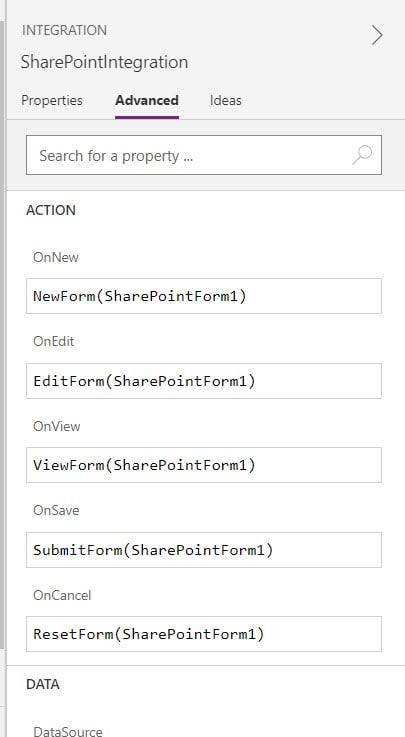This screenshot has height=737, width=405.
Task: Focus the Search for a property field
Action: tap(204, 155)
